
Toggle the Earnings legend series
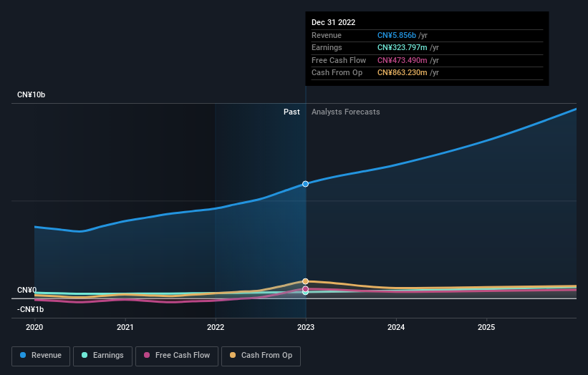click(x=102, y=356)
